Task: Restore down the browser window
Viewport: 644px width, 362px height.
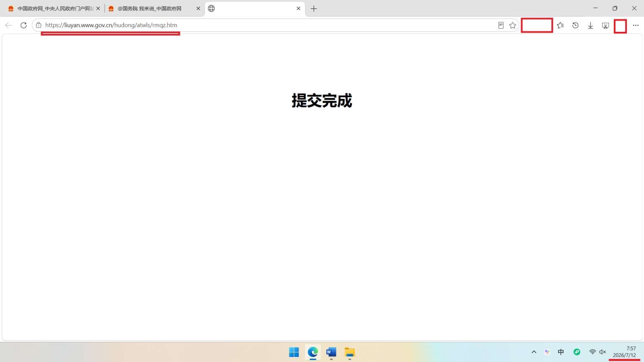Action: [615, 8]
